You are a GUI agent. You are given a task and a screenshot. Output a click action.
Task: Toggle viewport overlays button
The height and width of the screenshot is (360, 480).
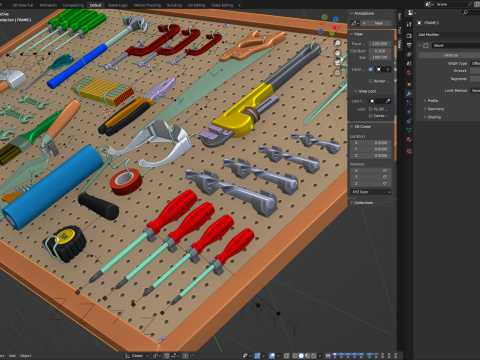coord(272,356)
